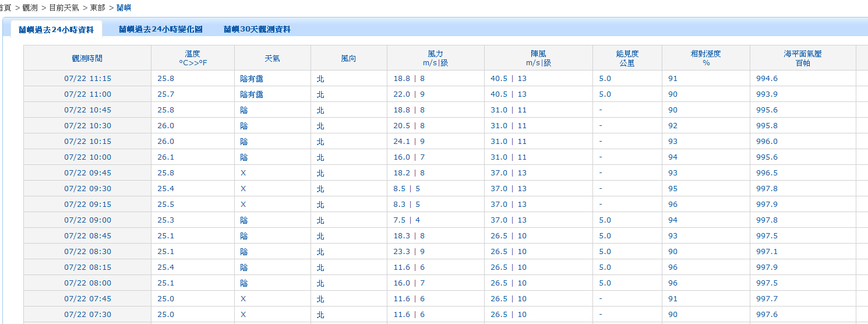868x324 pixels.
Task: Click the 目前天氣 breadcrumb link
Action: 63,8
